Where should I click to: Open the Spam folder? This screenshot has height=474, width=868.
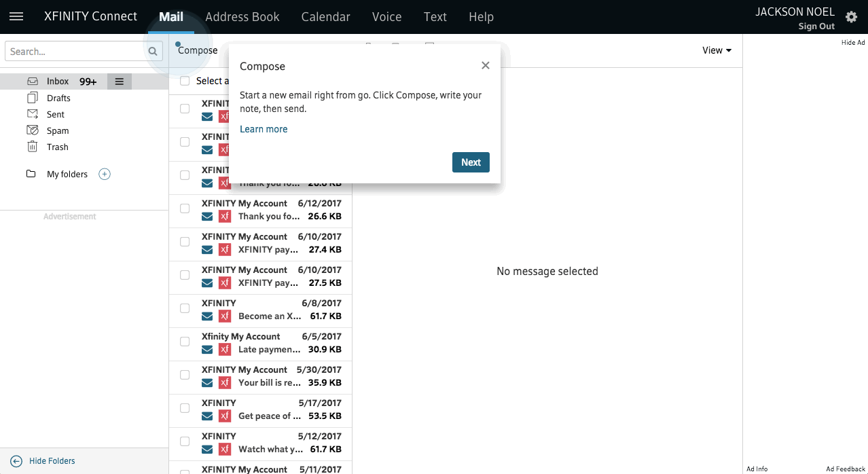[58, 130]
